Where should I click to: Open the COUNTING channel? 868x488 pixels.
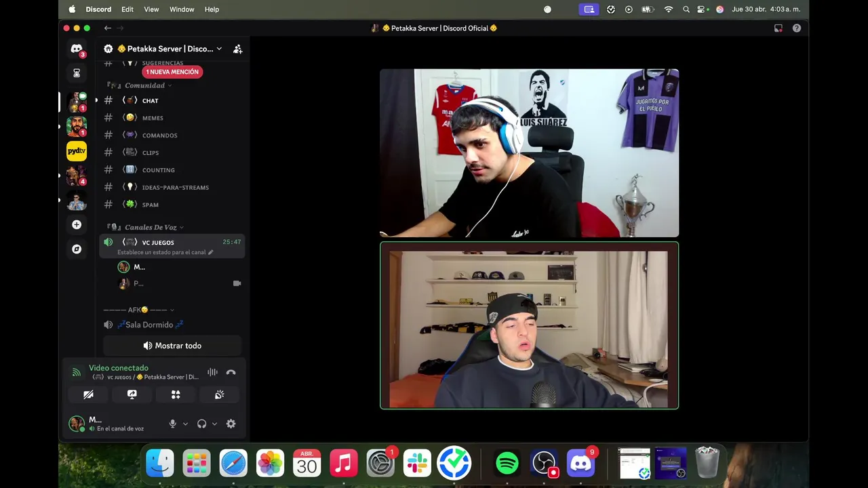click(x=172, y=169)
